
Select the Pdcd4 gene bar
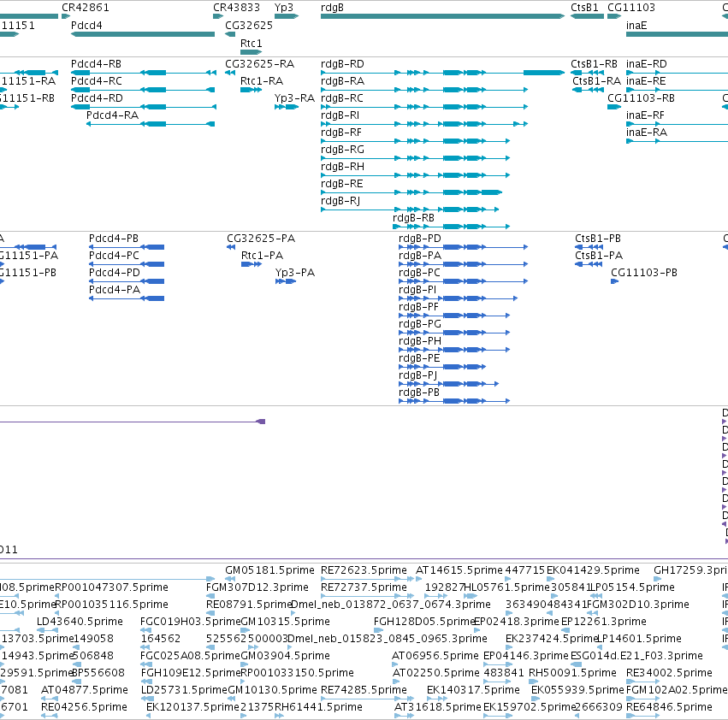[143, 34]
